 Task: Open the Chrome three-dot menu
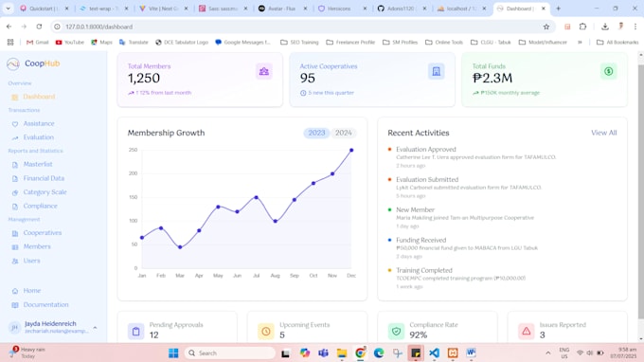635,27
